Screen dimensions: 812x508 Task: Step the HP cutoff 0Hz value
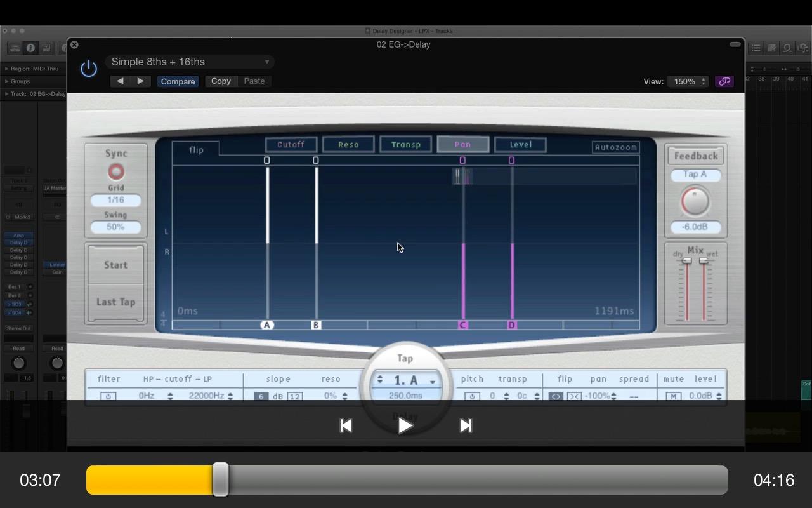pos(169,396)
